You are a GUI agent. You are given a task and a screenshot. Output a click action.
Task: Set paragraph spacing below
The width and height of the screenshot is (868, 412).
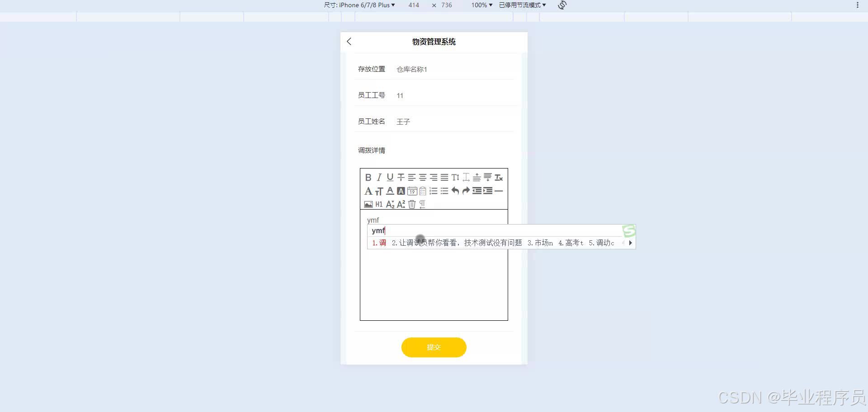pos(487,178)
